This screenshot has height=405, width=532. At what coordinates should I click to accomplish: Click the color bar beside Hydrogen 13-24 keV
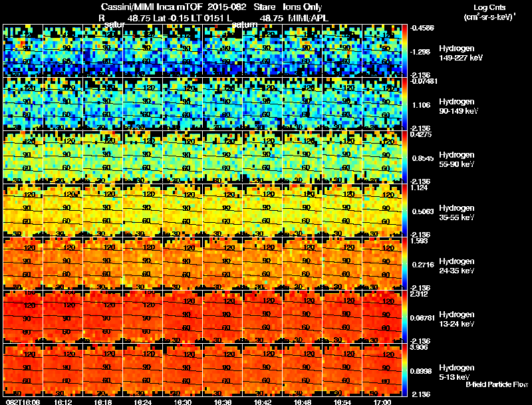pos(404,317)
